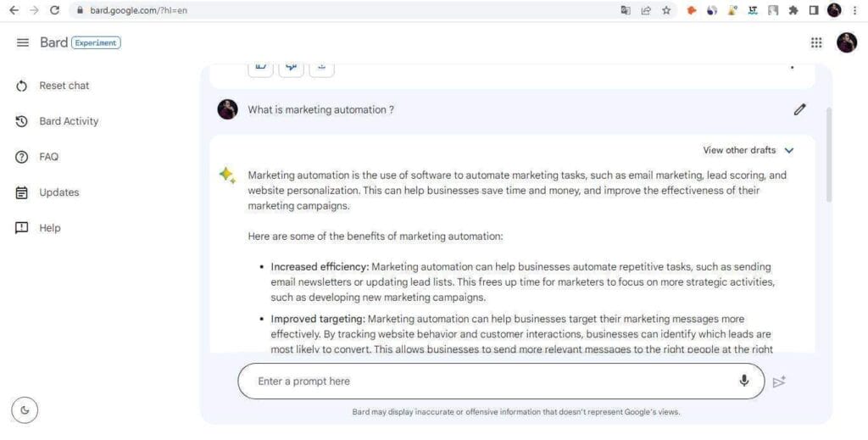Open Chrome three-dot menu
Viewport: 868px width, 440px height.
tap(854, 10)
